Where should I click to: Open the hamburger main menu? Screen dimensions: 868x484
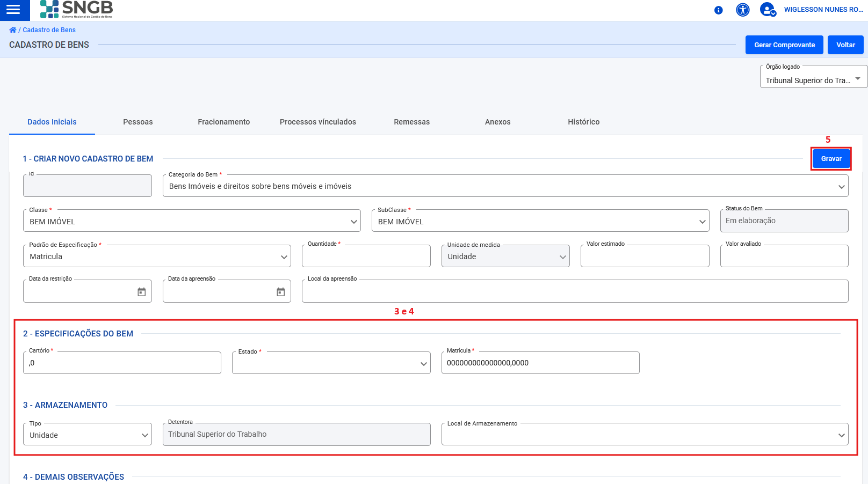[13, 10]
